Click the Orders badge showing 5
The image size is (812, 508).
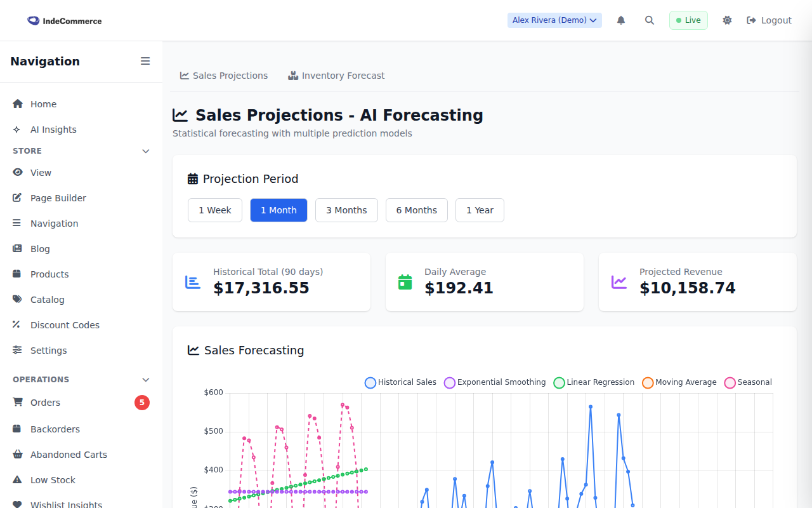142,403
